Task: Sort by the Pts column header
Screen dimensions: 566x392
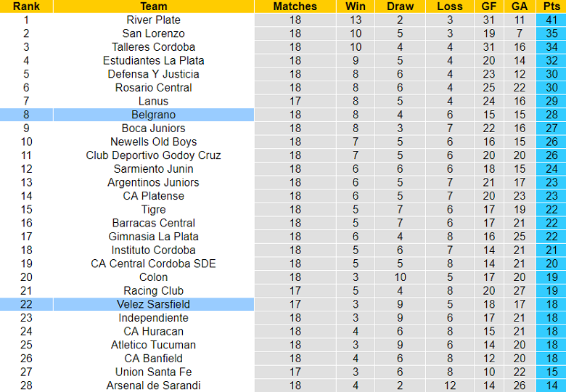Action: [551, 6]
